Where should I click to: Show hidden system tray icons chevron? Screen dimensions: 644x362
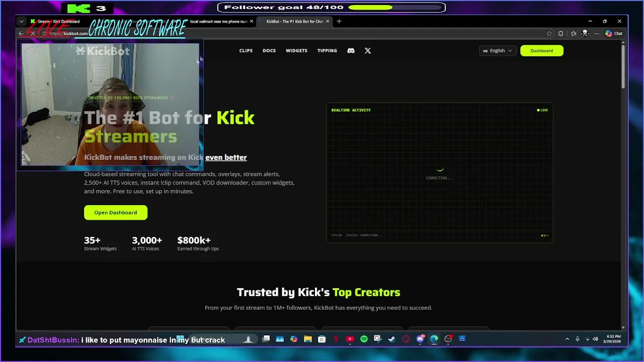[567, 339]
